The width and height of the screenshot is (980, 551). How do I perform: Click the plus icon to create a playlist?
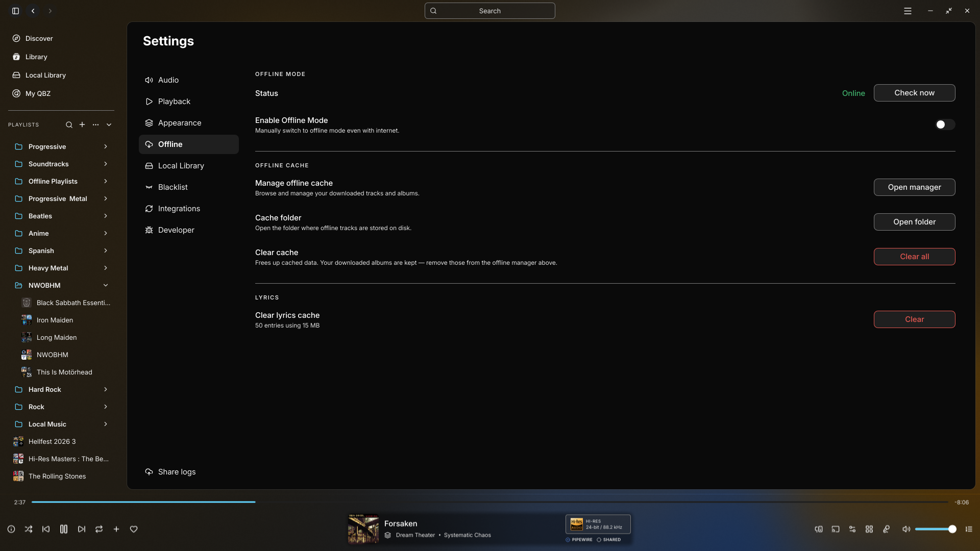click(x=82, y=124)
